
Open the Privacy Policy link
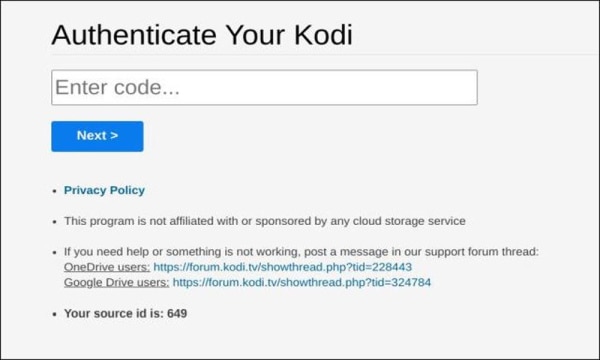click(x=104, y=190)
